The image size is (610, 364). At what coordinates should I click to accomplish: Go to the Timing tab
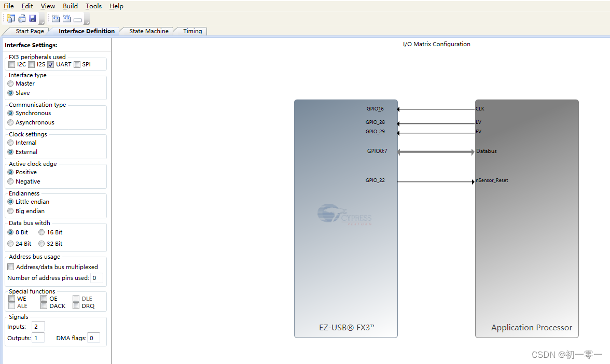coord(192,31)
